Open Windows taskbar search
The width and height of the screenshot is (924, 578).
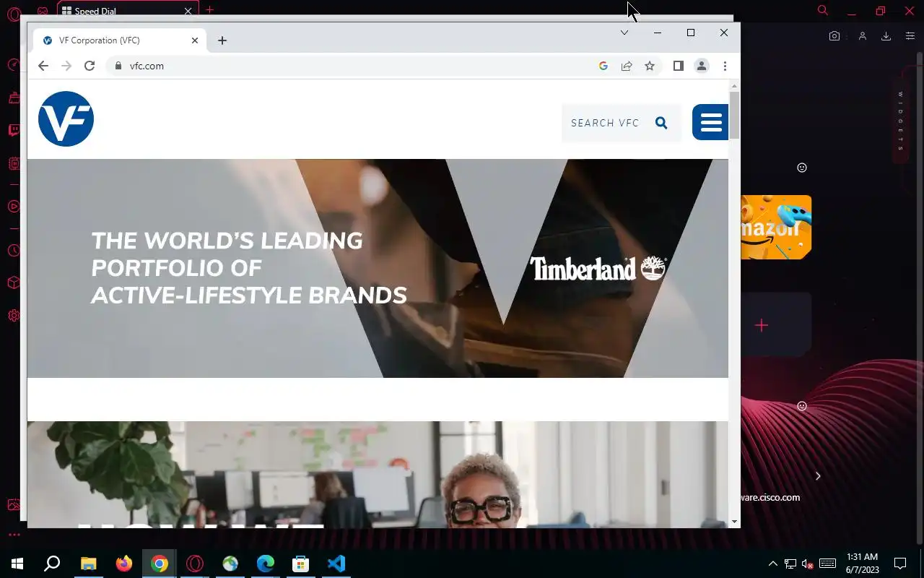click(x=52, y=564)
